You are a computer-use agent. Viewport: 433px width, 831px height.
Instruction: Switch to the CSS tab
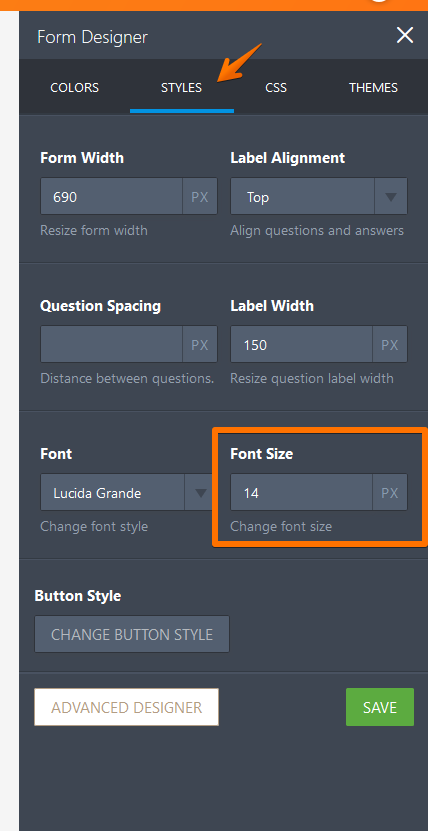[x=276, y=87]
